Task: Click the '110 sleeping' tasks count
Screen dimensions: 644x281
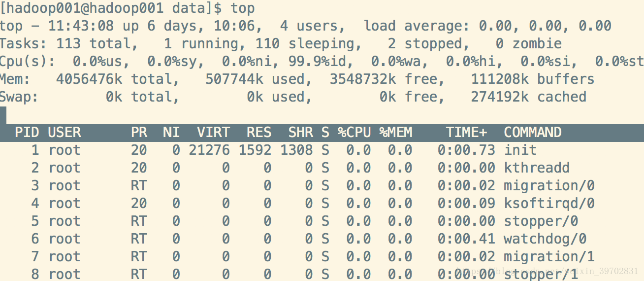Action: (x=305, y=43)
